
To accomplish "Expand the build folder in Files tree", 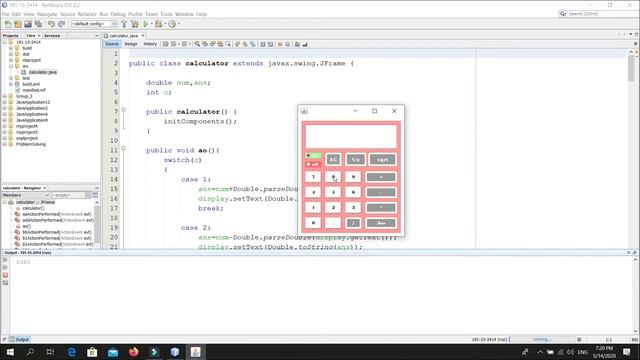I will coord(11,48).
